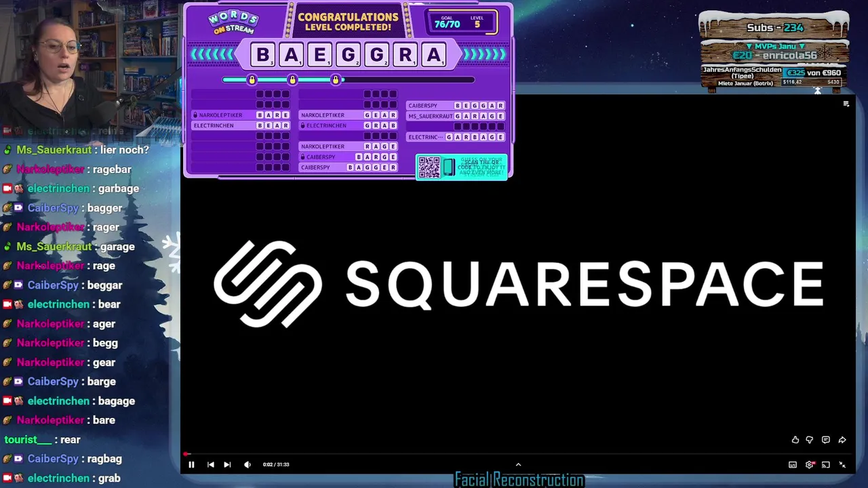Click the Words on Stream logo
868x488 pixels.
click(x=233, y=22)
